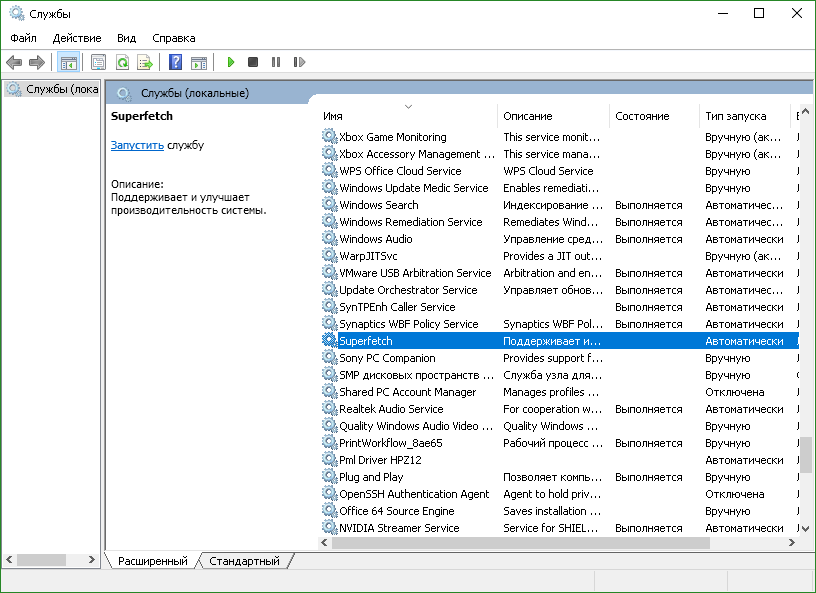Click the Refresh toolbar icon
The width and height of the screenshot is (816, 593).
click(122, 62)
